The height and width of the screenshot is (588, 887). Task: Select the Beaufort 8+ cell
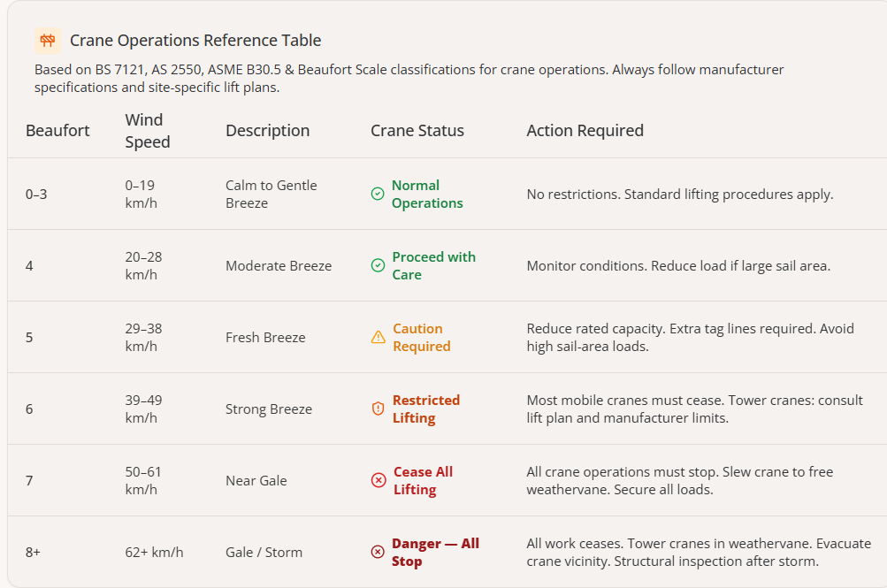(x=33, y=553)
